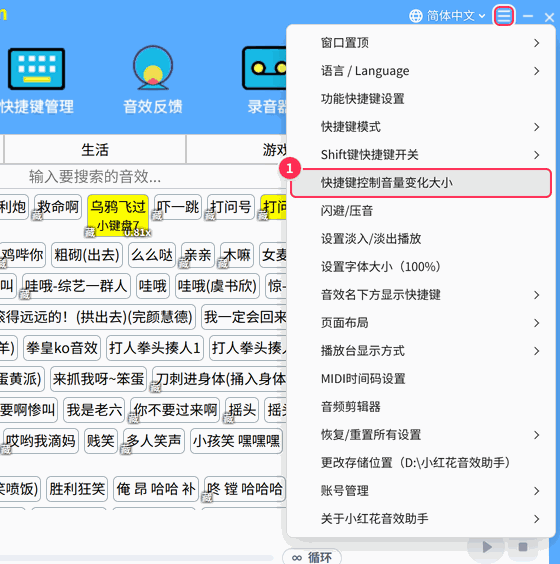Expand the 快捷键模式 submenu
Image resolution: width=560 pixels, height=564 pixels.
coord(421,127)
